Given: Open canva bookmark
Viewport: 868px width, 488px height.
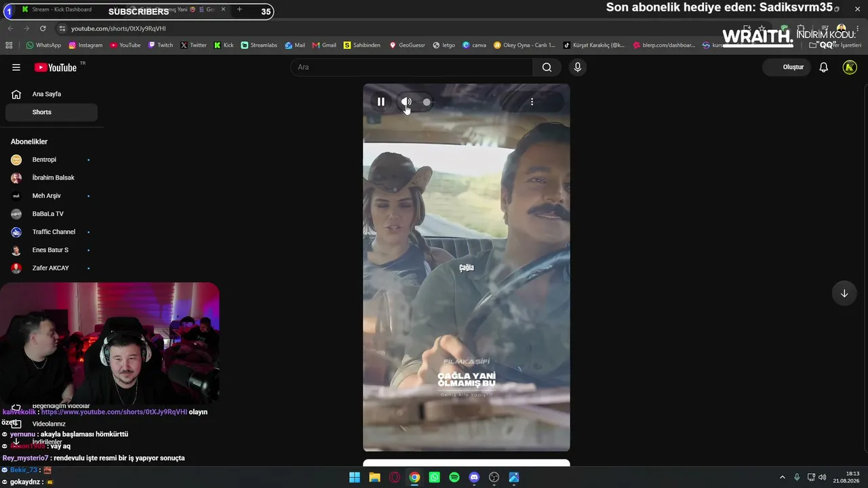Looking at the screenshot, I should click(475, 45).
